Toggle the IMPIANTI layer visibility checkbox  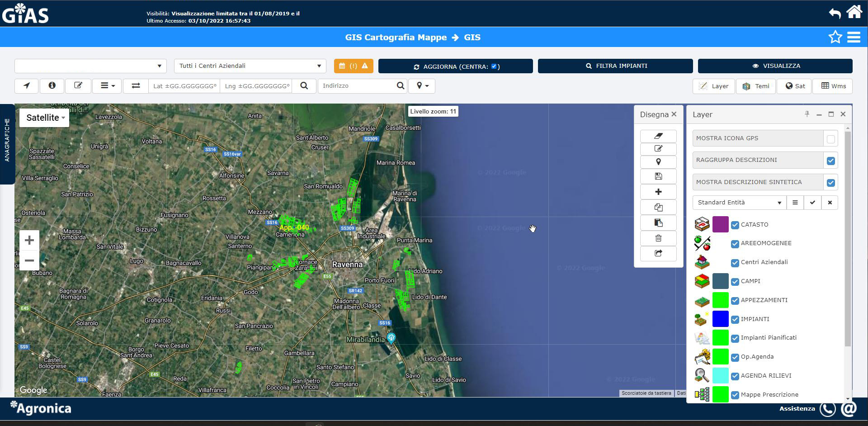coord(735,319)
